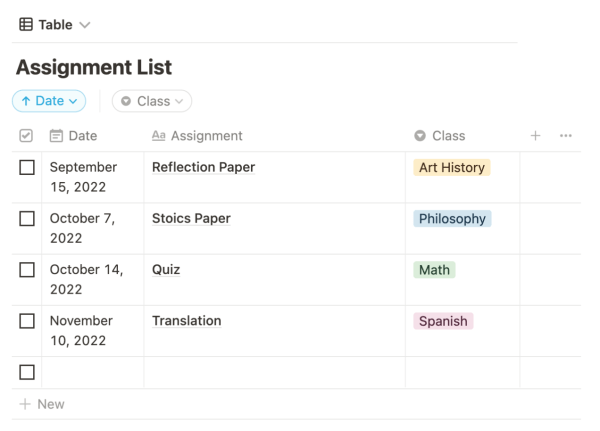
Task: Click the October 14, 2022 date cell
Action: (x=86, y=279)
